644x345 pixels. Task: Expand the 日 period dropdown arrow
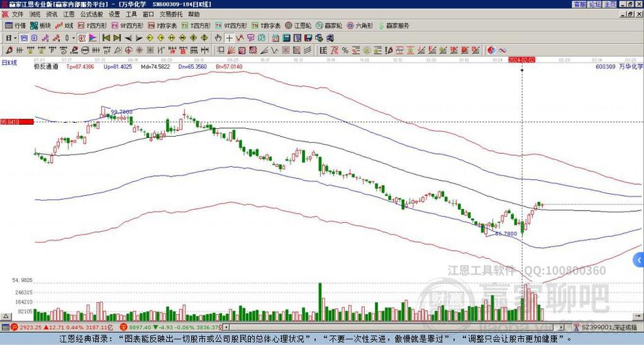click(17, 37)
